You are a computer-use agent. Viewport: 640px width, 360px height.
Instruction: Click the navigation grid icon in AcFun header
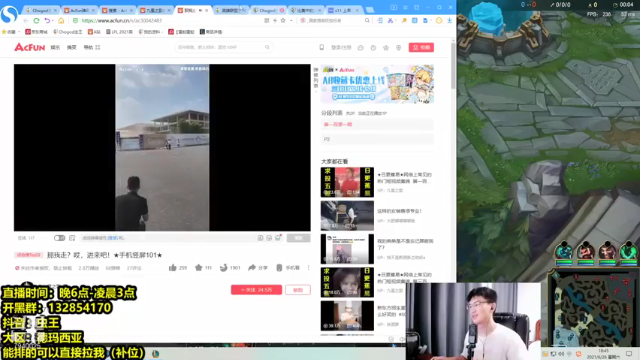(x=98, y=47)
